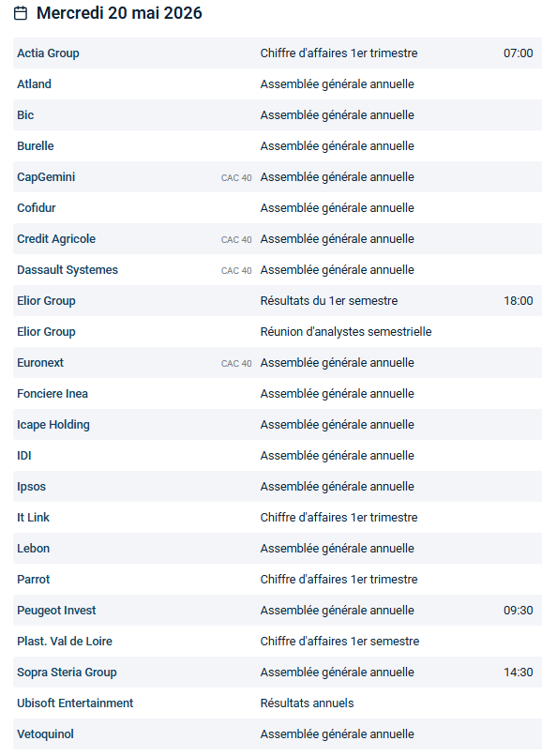Open the Cofidur company link
This screenshot has height=756, width=542.
(x=37, y=208)
